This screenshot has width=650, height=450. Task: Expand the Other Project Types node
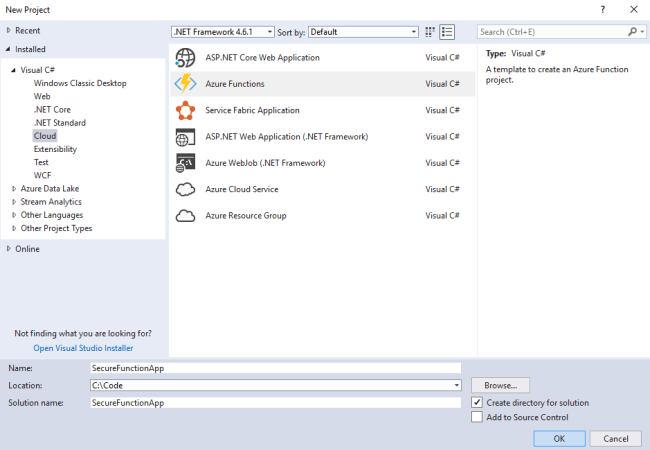click(x=14, y=228)
